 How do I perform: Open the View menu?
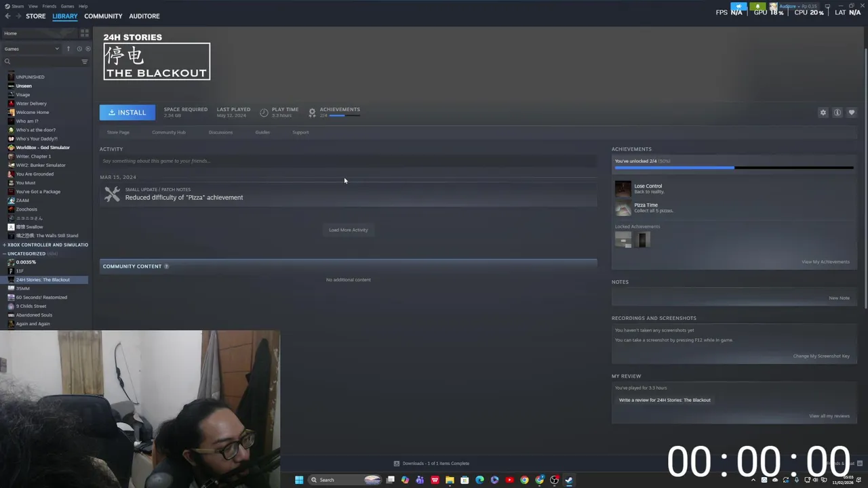pyautogui.click(x=33, y=6)
